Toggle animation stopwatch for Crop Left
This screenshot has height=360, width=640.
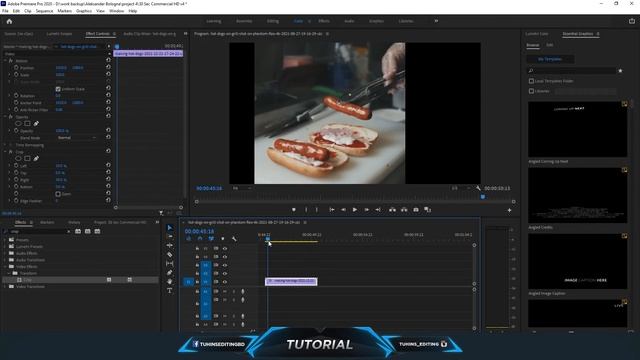16,166
